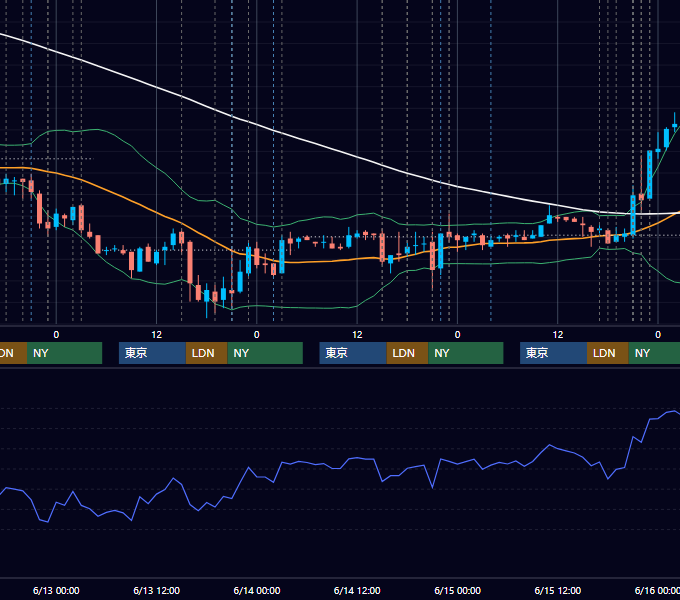Click the 6/15 12:00 date label
This screenshot has height=600, width=680.
coord(558,590)
